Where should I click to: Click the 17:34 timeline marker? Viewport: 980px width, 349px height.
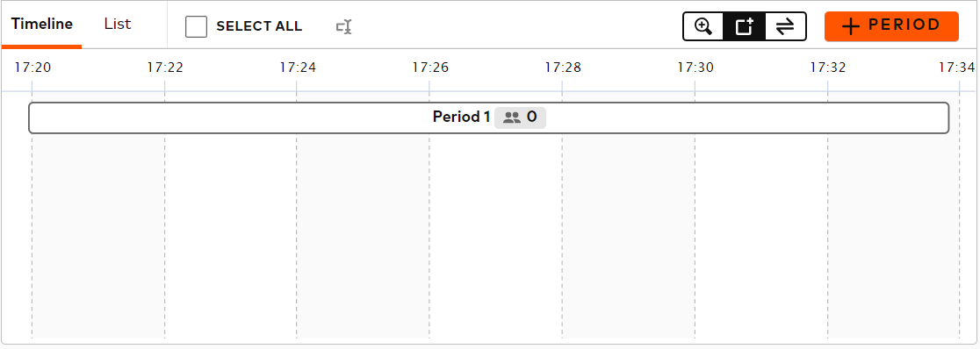click(957, 68)
